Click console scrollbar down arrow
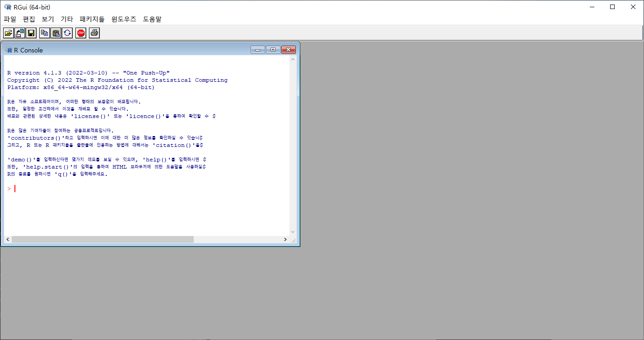644x340 pixels. (x=293, y=232)
